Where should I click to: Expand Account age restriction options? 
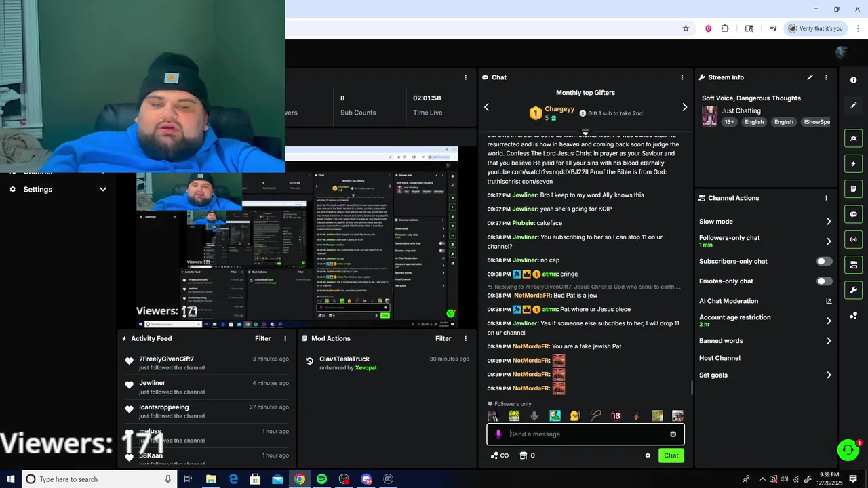(x=829, y=321)
